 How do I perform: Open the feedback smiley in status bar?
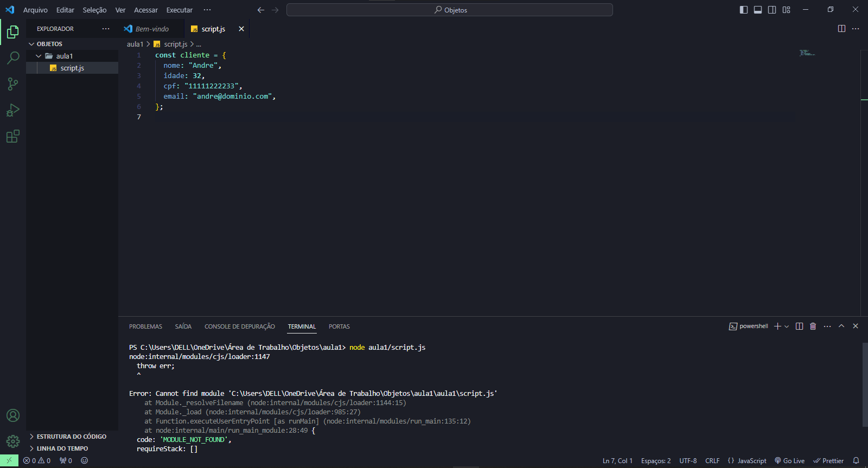(x=84, y=460)
